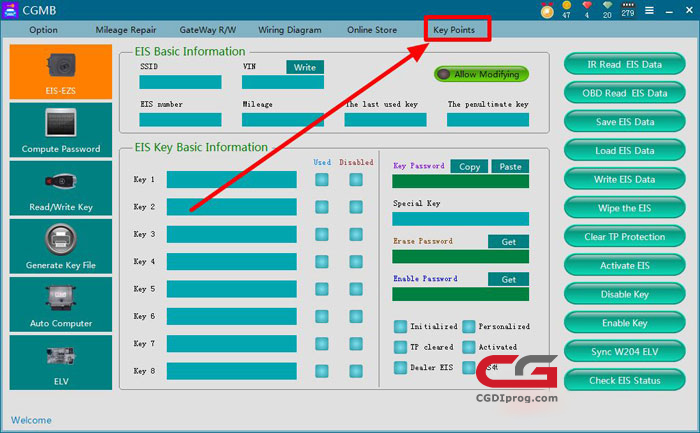Click the Key 1 data field
The image size is (700, 433).
[232, 179]
